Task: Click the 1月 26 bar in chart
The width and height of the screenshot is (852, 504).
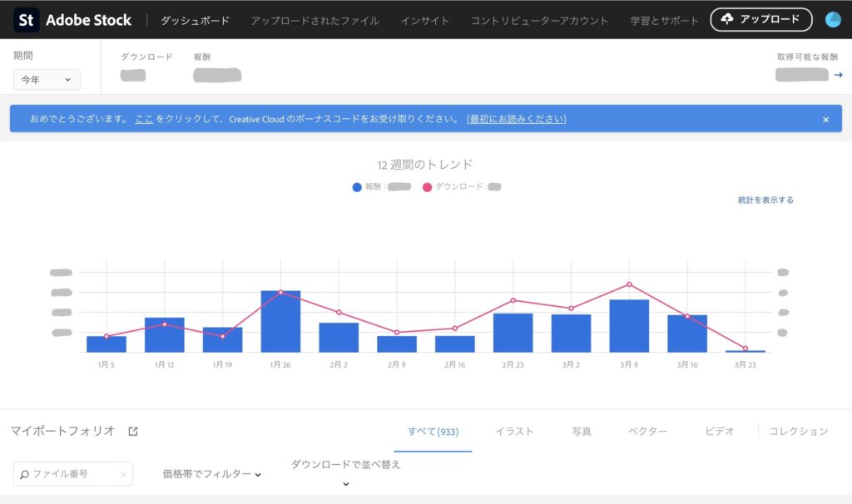Action: coord(280,322)
